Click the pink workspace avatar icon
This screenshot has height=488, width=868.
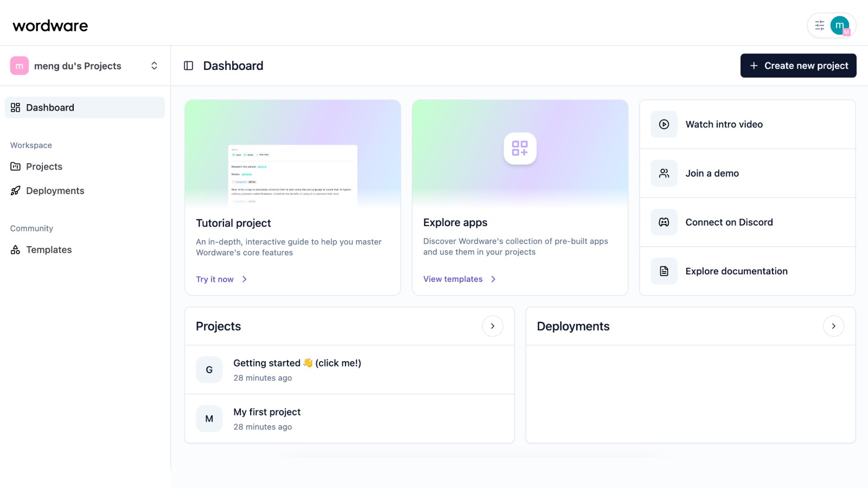coord(20,66)
